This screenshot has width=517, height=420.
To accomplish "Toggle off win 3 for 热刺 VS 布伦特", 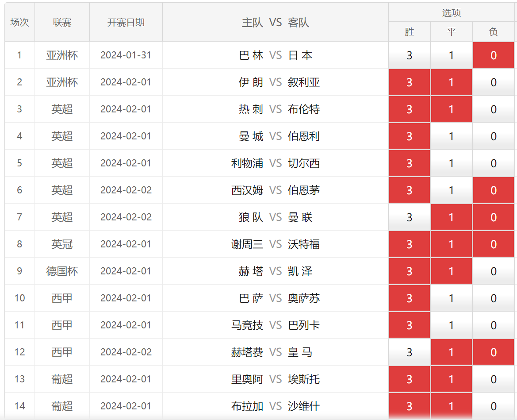I will 409,109.
